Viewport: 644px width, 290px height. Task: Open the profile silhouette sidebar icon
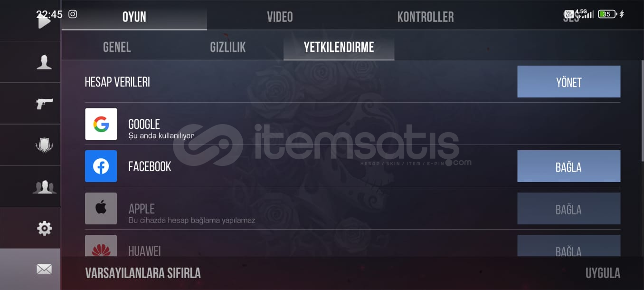tap(44, 62)
